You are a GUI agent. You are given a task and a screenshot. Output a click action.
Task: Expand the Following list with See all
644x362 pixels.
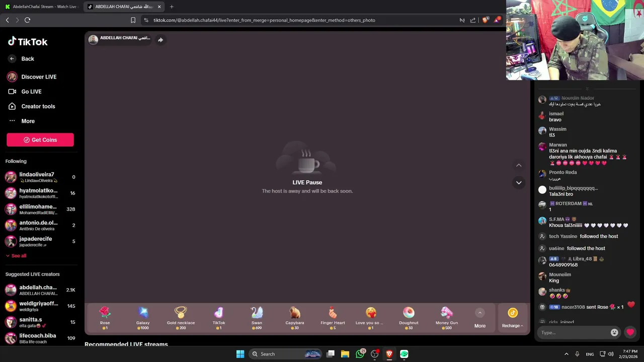pyautogui.click(x=16, y=256)
